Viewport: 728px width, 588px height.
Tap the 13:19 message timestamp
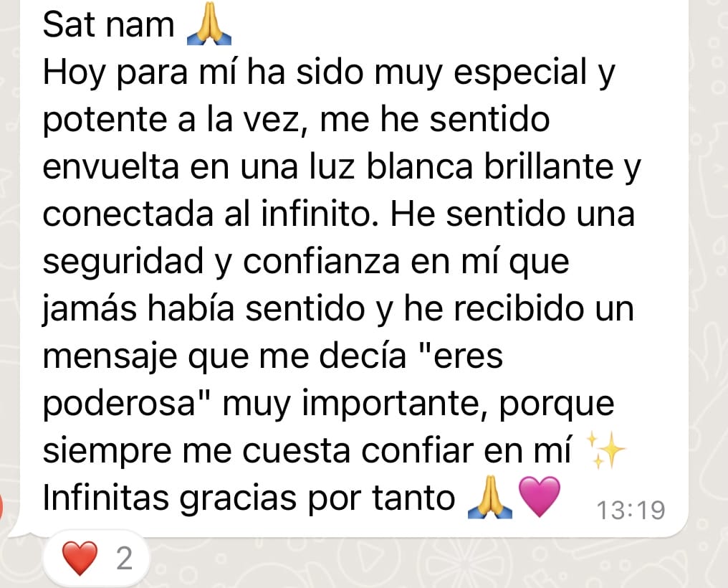(x=631, y=510)
